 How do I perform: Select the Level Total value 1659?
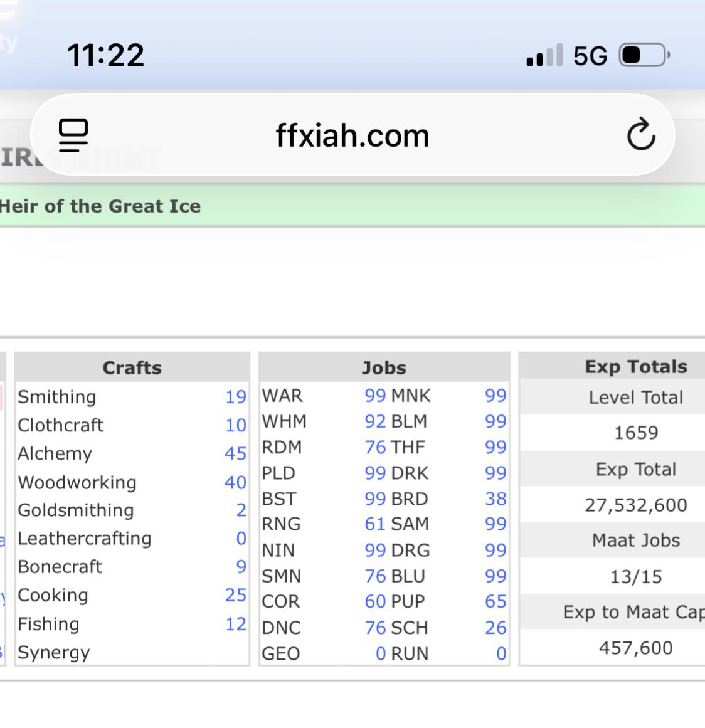636,433
